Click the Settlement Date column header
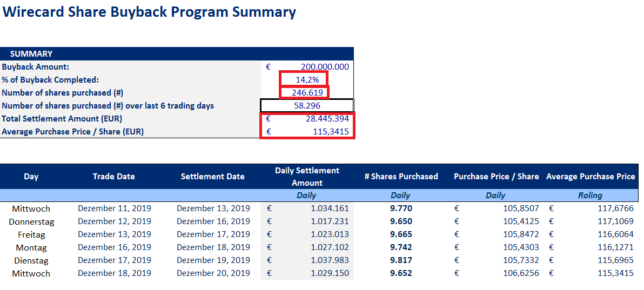Screen dimensions: 644x290 click(212, 177)
